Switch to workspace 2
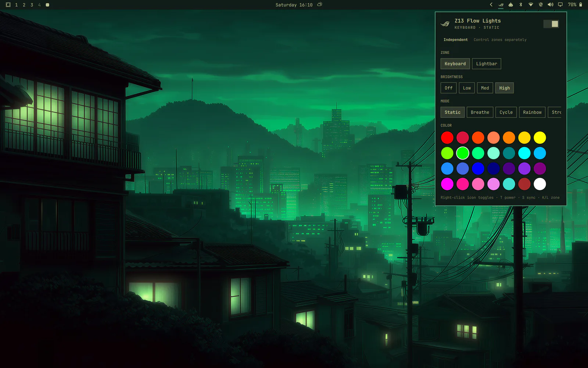The image size is (588, 368). [24, 5]
